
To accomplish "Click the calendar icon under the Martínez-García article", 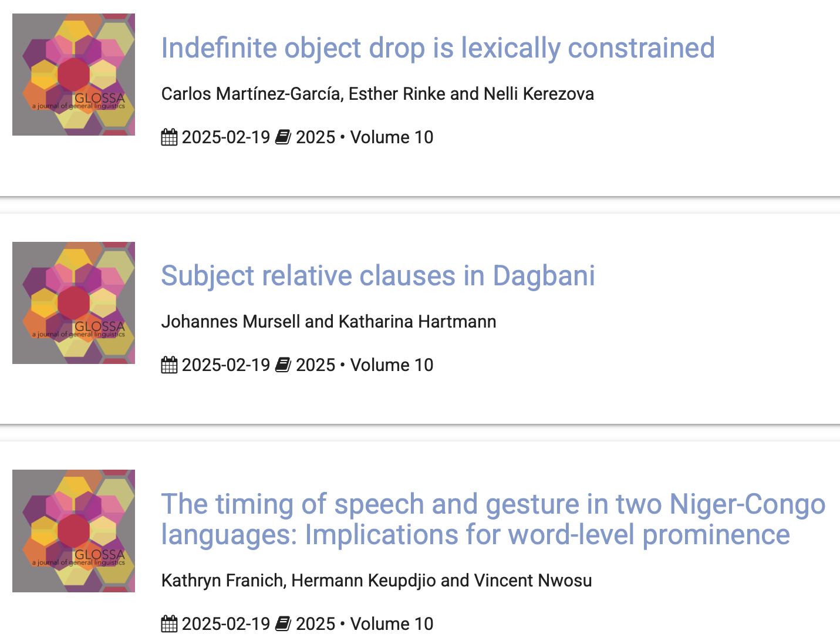I will [x=169, y=137].
